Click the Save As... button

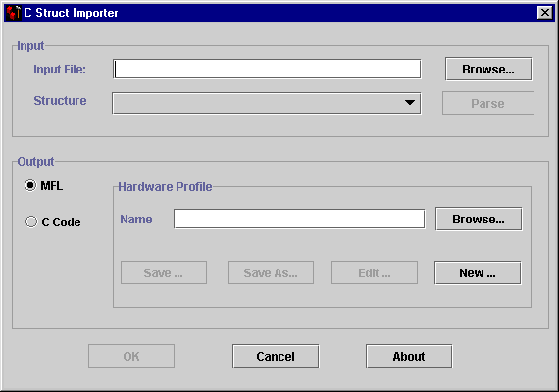point(271,272)
